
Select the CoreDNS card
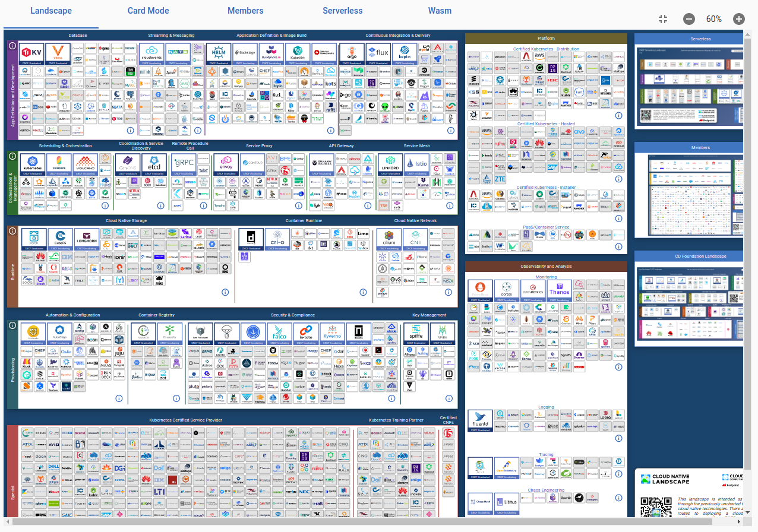[127, 164]
